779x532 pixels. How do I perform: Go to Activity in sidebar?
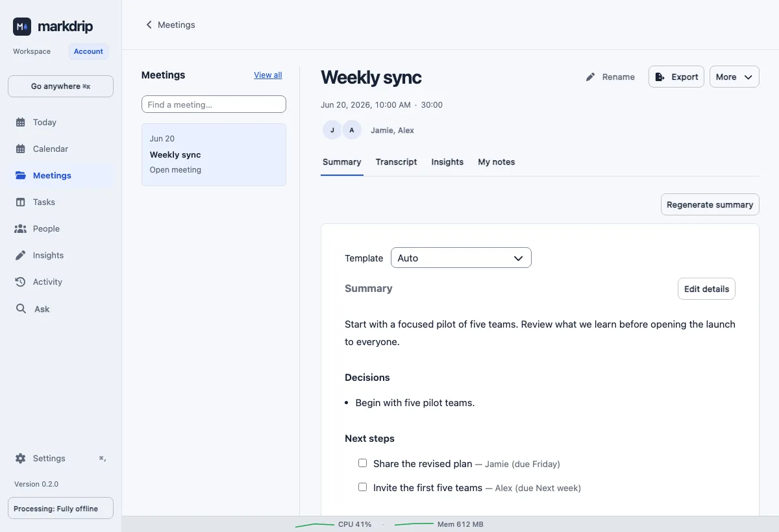pos(47,282)
